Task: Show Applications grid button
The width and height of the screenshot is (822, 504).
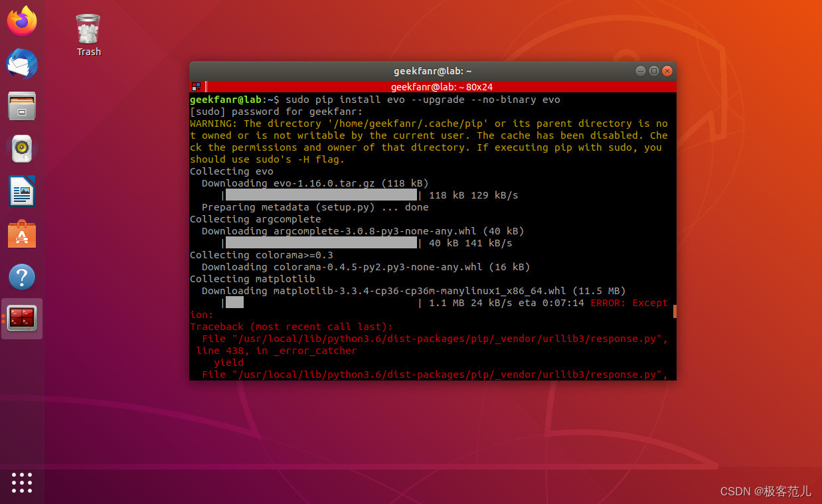Action: pyautogui.click(x=22, y=482)
